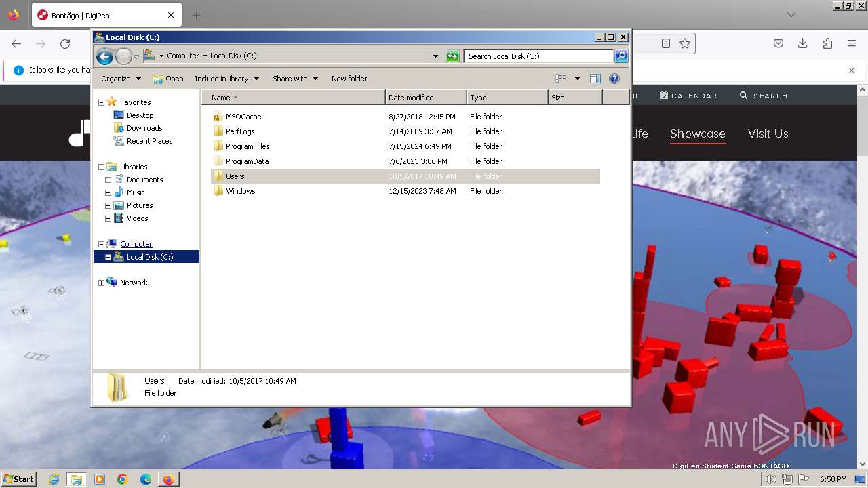Expand the Network tree node
This screenshot has height=488, width=868.
tap(101, 283)
